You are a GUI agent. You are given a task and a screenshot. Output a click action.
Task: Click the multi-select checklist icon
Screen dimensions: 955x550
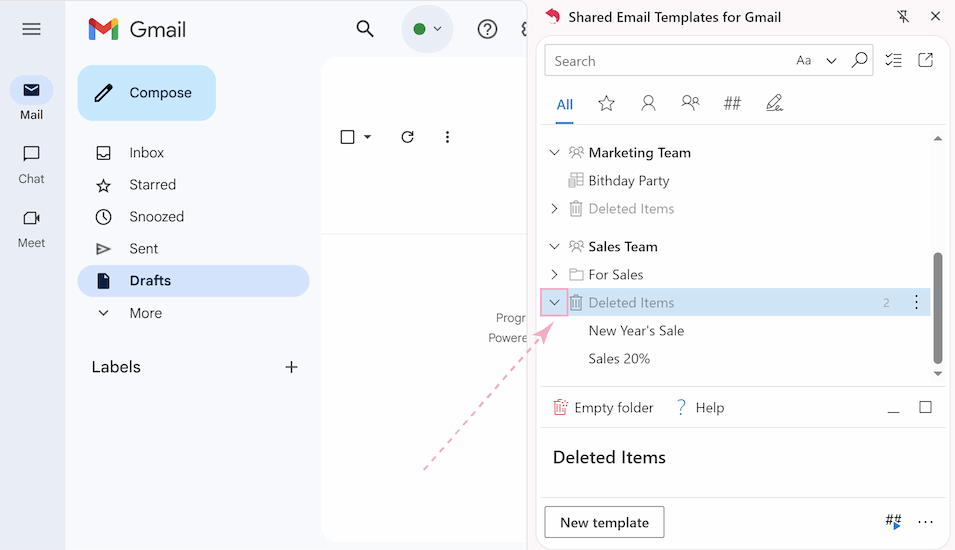click(893, 60)
